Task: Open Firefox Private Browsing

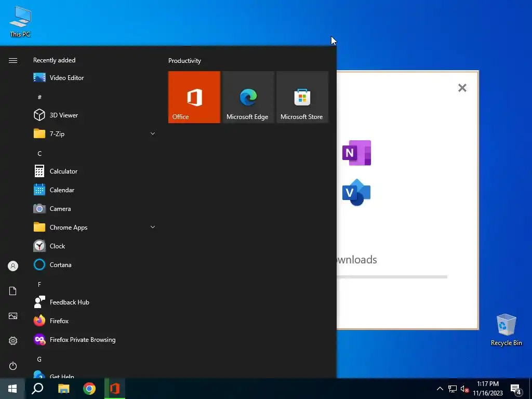Action: 95,340
